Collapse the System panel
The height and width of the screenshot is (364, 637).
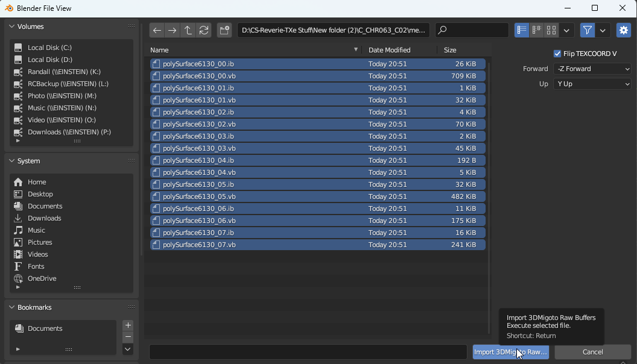(12, 161)
